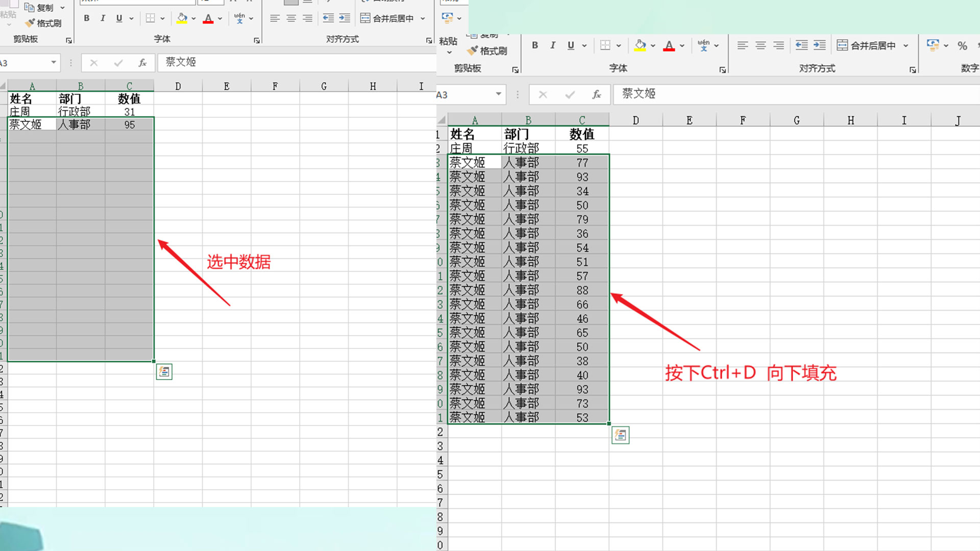The height and width of the screenshot is (551, 980).
Task: Click the wén phonetic guide icon in right window
Action: click(x=704, y=45)
